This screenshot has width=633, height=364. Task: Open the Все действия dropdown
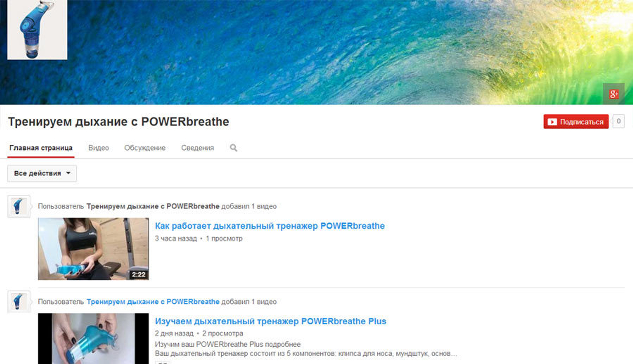point(42,173)
